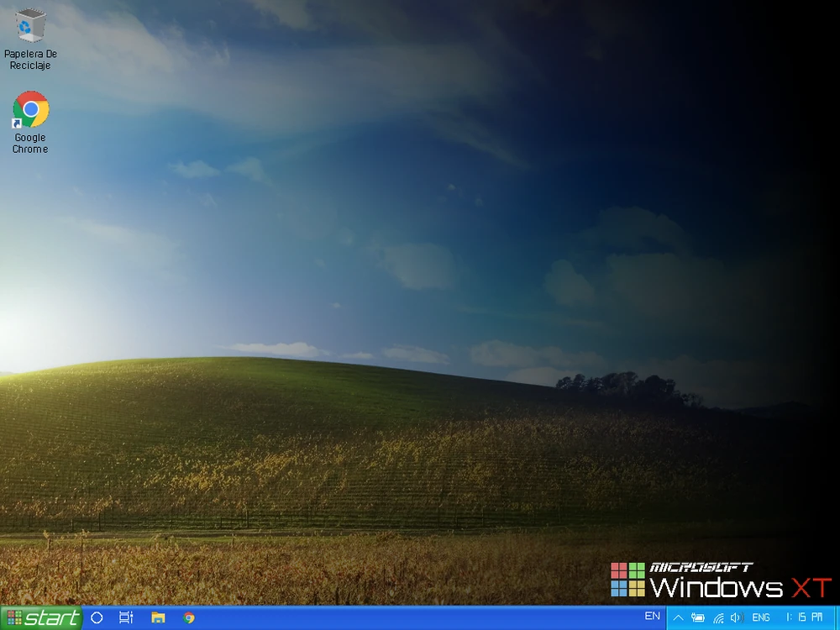Open File Explorer from the taskbar
This screenshot has height=630, width=840.
[x=157, y=617]
